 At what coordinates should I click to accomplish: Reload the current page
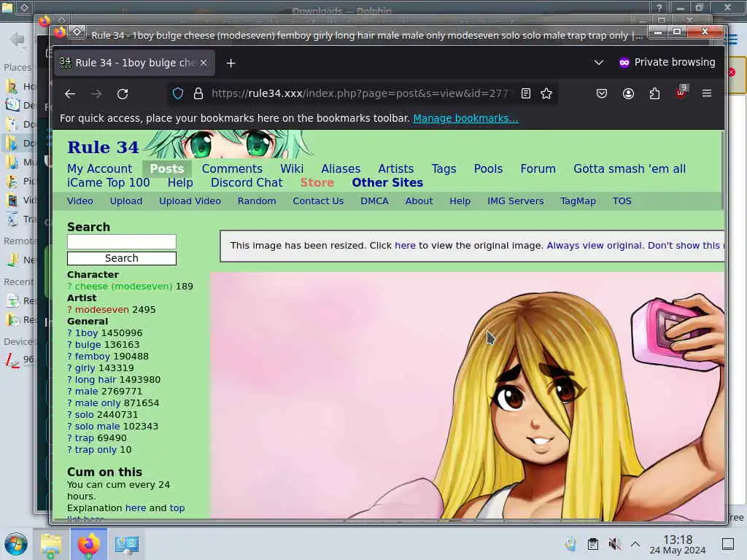[123, 94]
